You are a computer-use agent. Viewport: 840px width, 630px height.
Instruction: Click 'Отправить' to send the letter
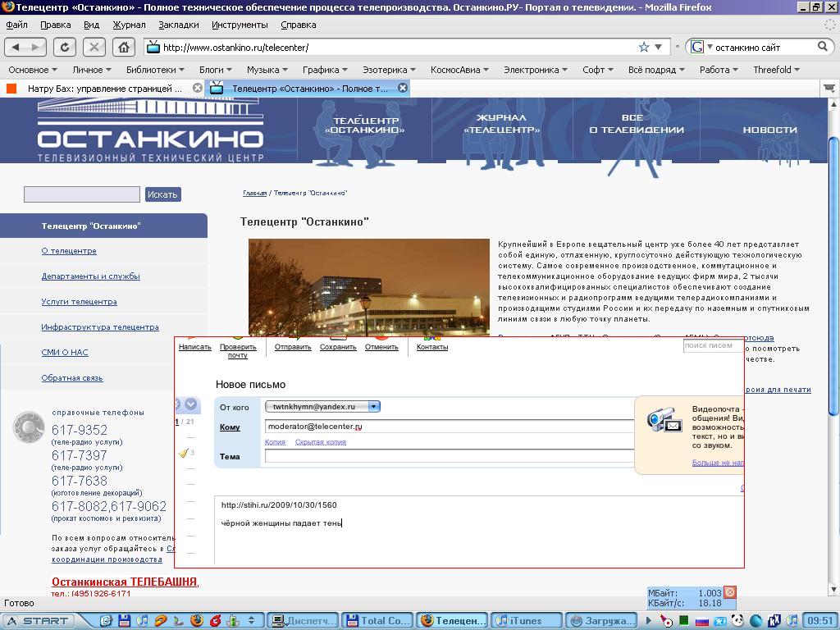coord(293,347)
